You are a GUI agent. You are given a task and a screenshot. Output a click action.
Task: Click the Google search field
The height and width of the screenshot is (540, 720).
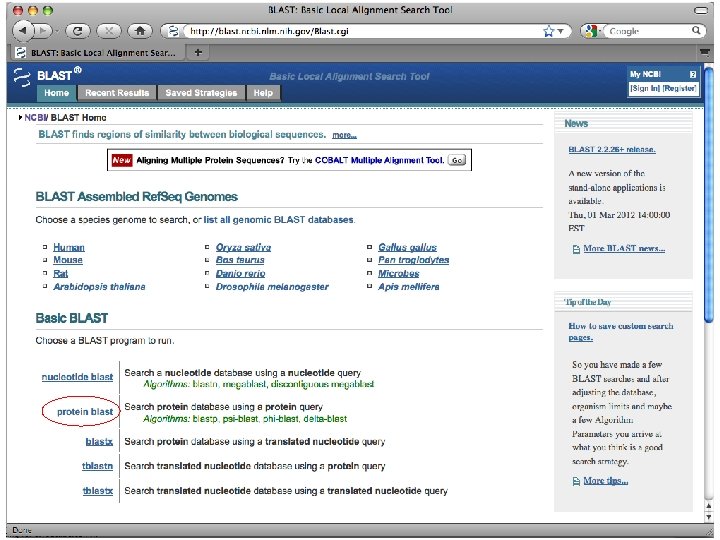[x=647, y=31]
